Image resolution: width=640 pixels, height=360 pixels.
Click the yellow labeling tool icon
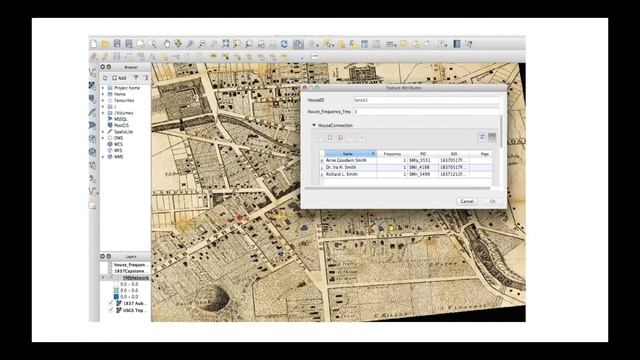pyautogui.click(x=213, y=57)
